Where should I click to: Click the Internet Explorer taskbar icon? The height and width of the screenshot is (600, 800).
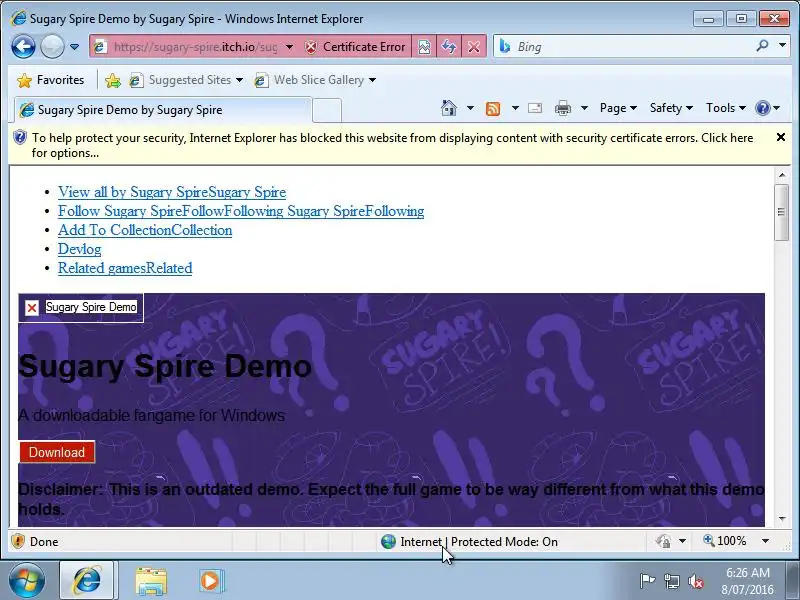(88, 581)
